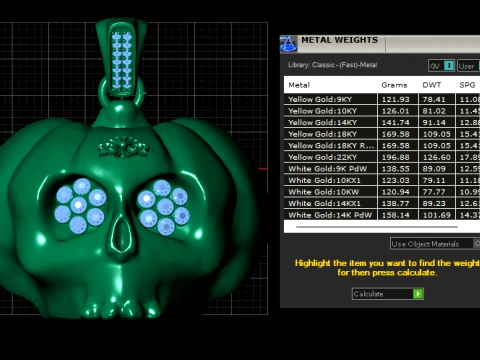Click the 138.55 grams value
This screenshot has width=480, height=360.
pyautogui.click(x=395, y=169)
